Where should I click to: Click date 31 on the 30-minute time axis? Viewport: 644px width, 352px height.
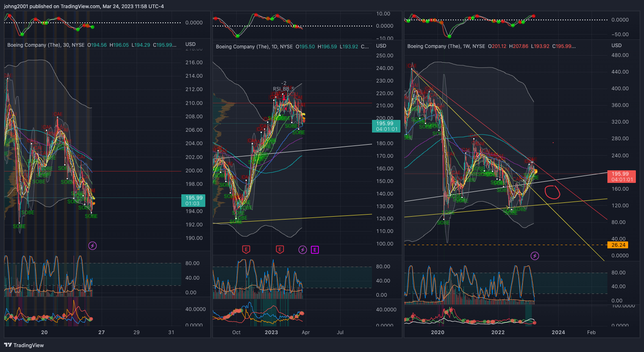click(x=171, y=332)
